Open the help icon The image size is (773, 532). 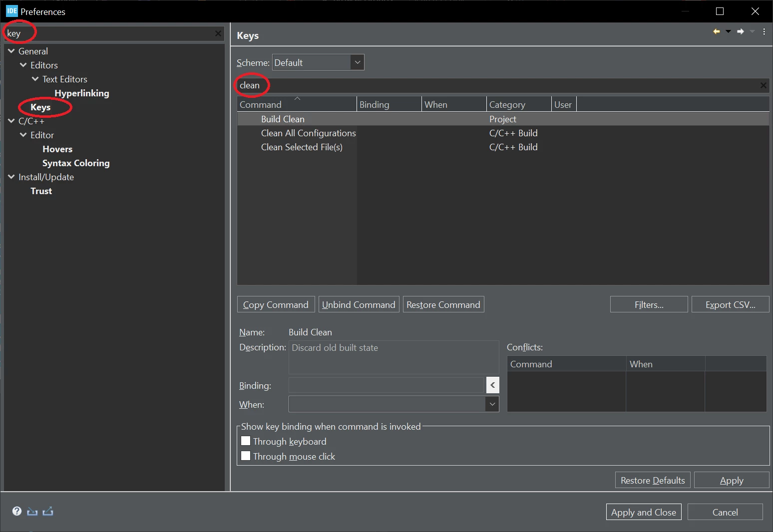[x=17, y=511]
